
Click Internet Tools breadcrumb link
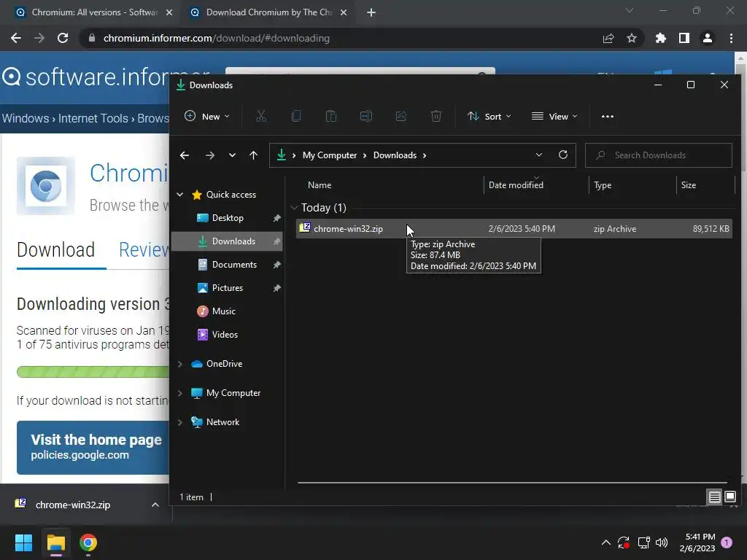pos(93,118)
